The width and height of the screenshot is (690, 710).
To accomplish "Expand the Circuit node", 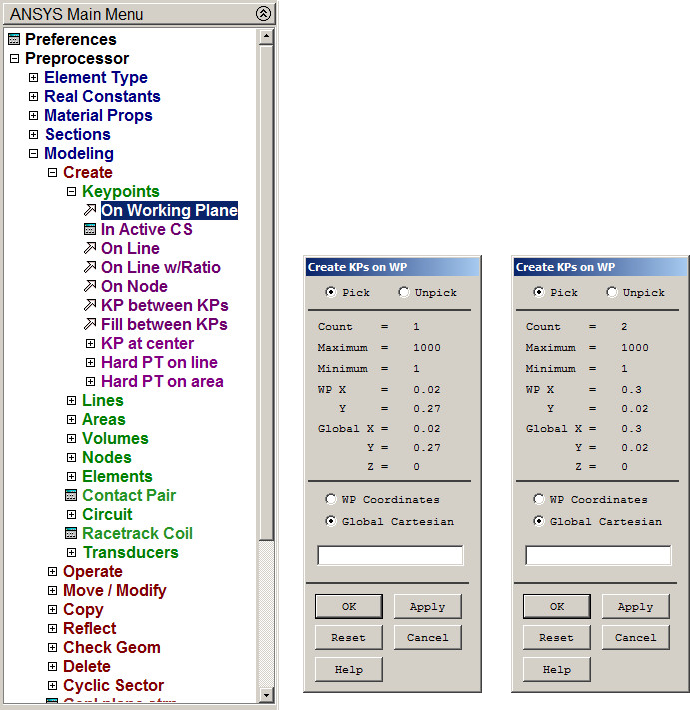I will pyautogui.click(x=72, y=514).
